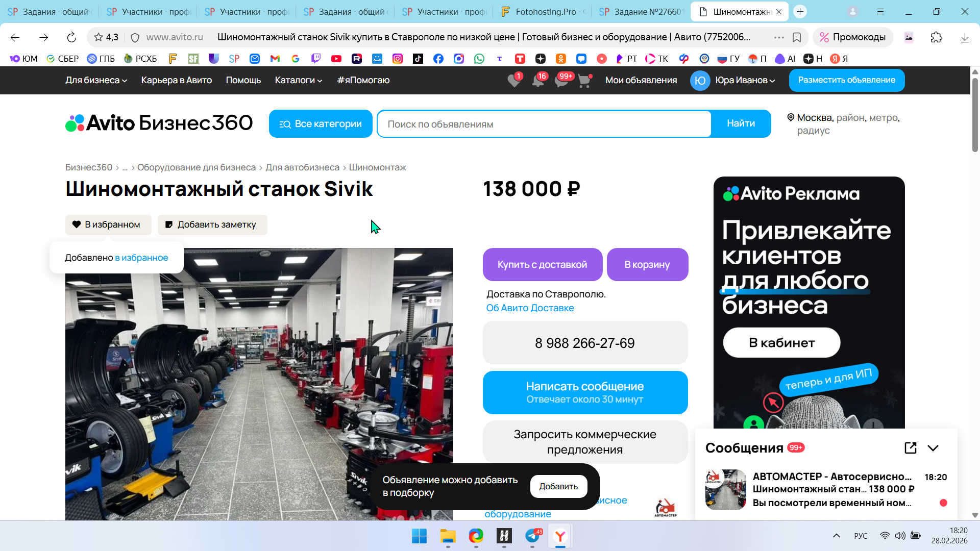Open Messages panel in a new window
Screen dimensions: 980x551
[911, 448]
